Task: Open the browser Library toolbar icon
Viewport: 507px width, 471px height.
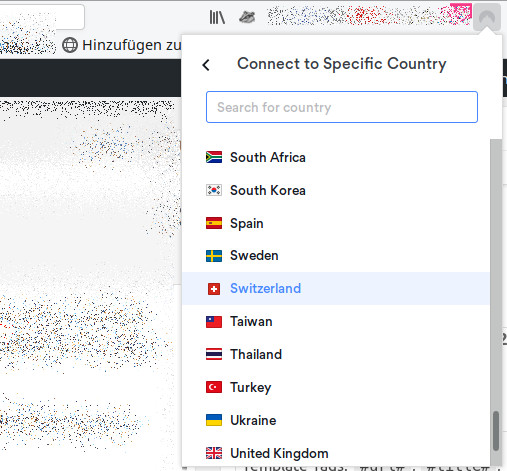Action: 217,17
